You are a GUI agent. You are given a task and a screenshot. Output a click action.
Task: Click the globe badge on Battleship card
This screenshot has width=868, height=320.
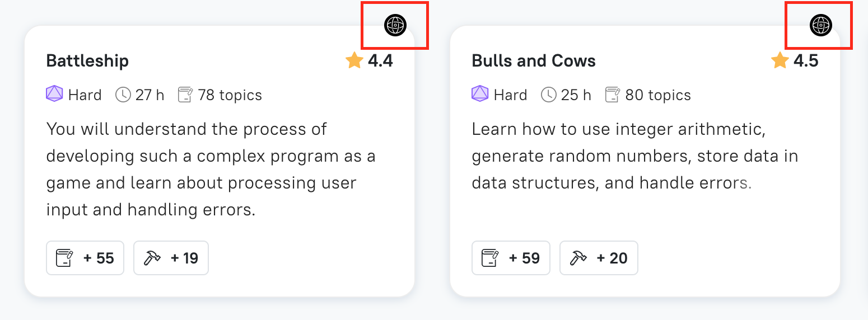pyautogui.click(x=395, y=25)
